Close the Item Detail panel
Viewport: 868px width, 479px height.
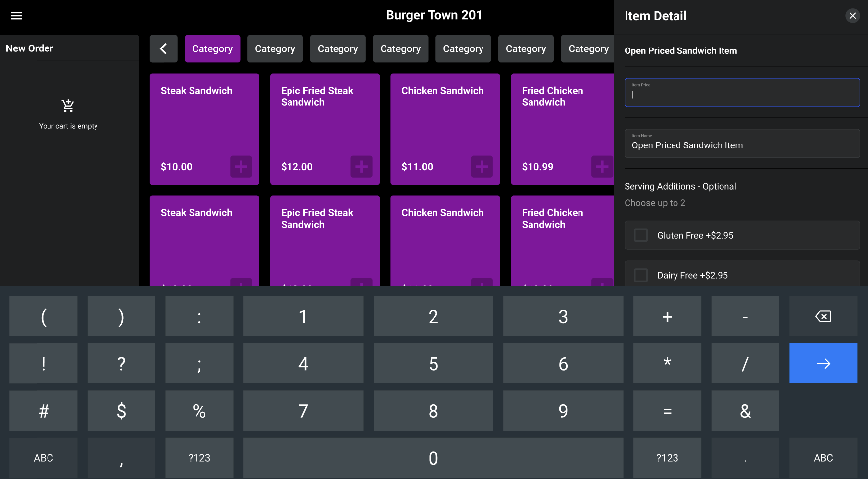[x=852, y=16]
